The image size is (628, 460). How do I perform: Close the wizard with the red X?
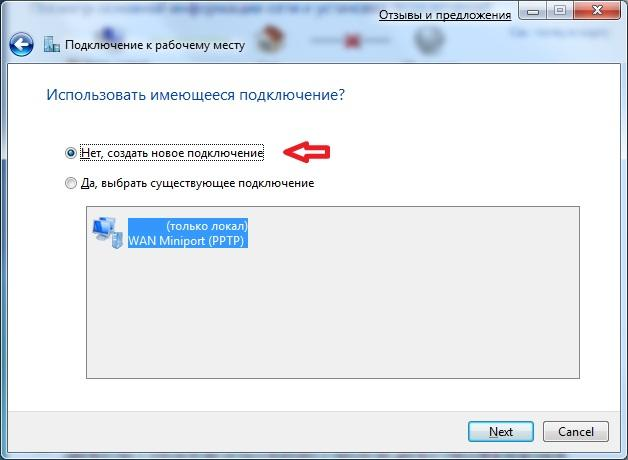tap(597, 10)
